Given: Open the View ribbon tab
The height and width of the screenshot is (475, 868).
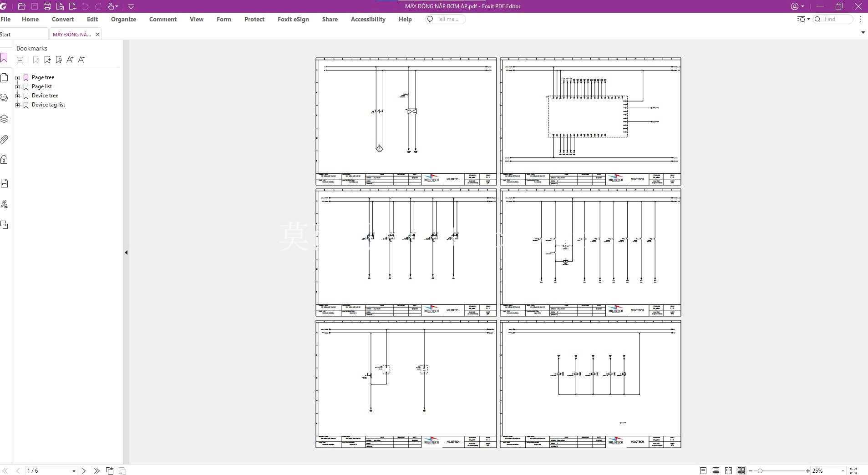Looking at the screenshot, I should click(197, 19).
